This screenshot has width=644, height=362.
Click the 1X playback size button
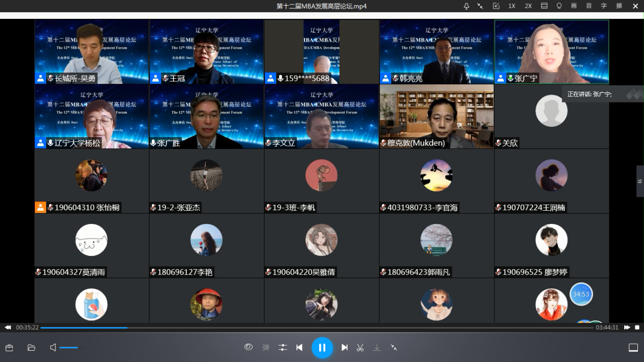(512, 6)
